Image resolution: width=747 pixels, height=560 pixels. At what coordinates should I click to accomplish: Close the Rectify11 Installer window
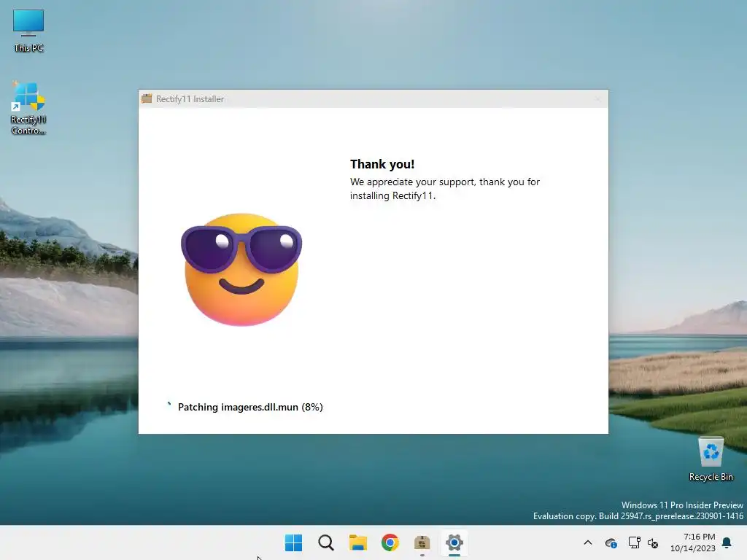(x=597, y=99)
